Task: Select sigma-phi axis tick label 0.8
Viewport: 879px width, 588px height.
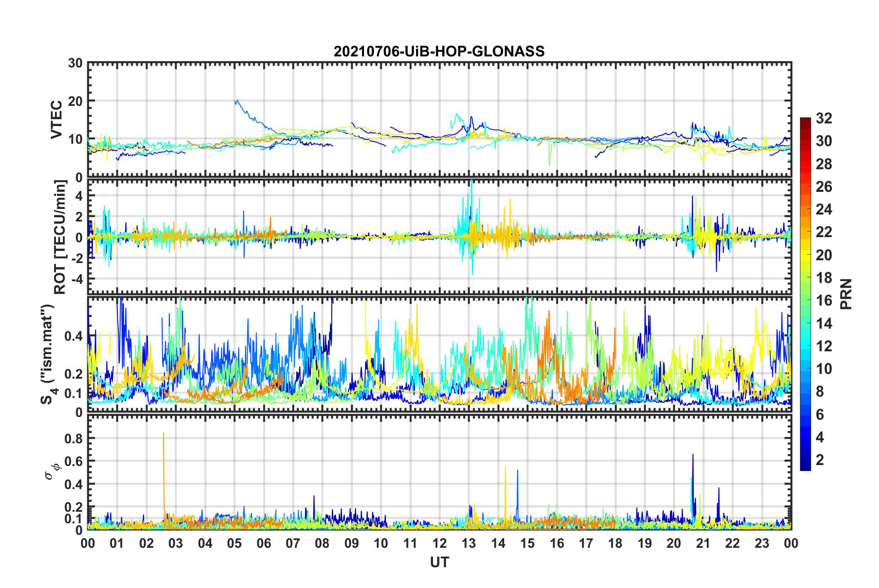Action: (x=73, y=438)
